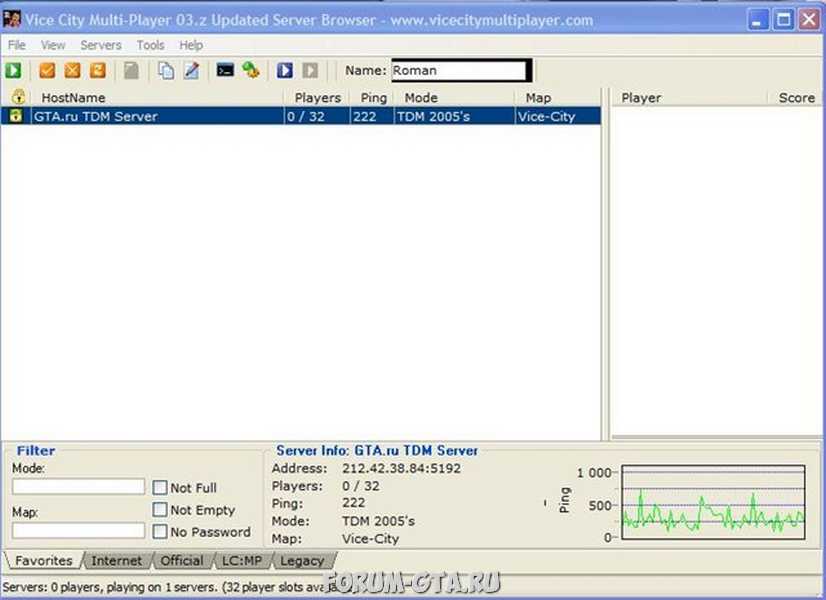The height and width of the screenshot is (600, 826).
Task: Enable the Not Empty filter checkbox
Action: [160, 509]
